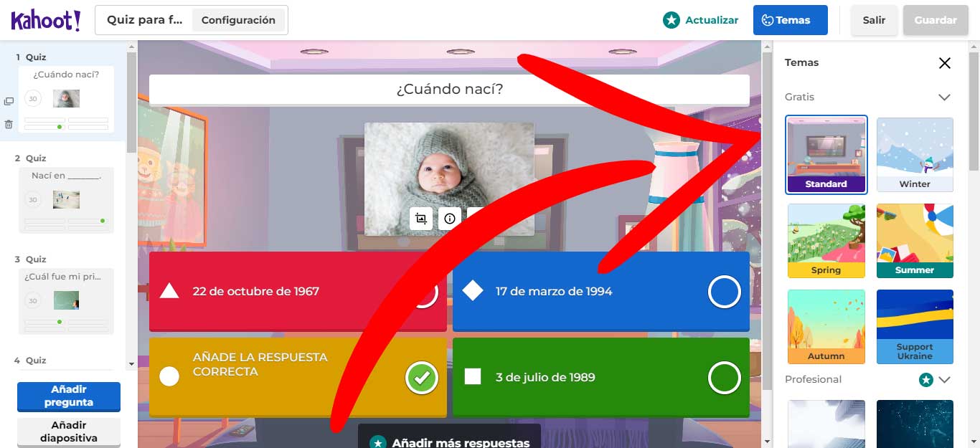Click the 30-second timer on Quiz 1 thumbnail
The height and width of the screenshot is (448, 980).
[x=32, y=98]
